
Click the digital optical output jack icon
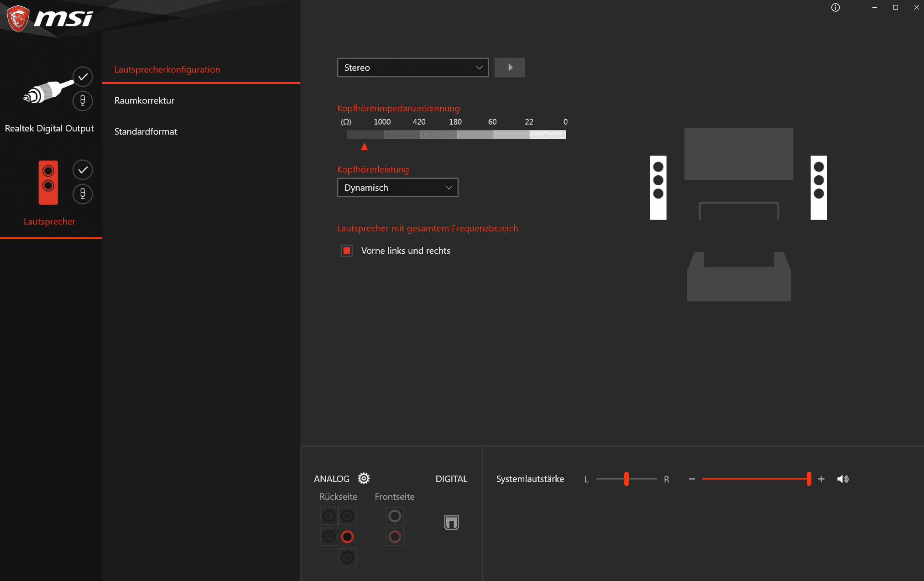[451, 522]
